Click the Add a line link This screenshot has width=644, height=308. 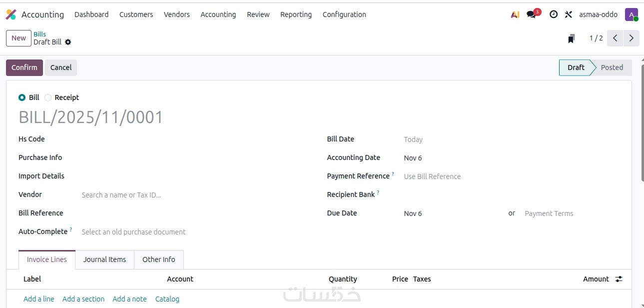click(x=39, y=299)
